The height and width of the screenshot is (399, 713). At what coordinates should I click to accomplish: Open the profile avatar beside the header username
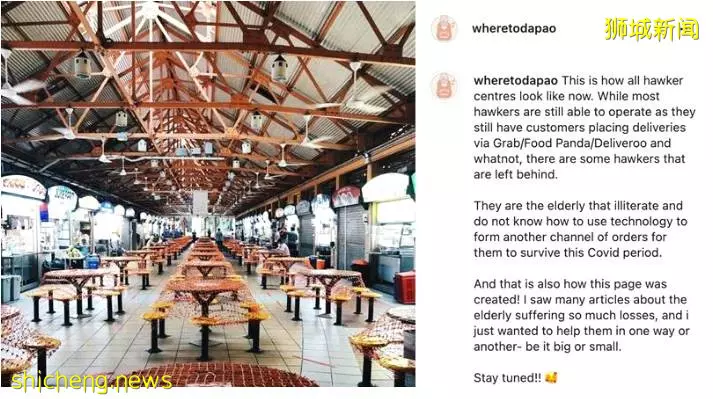click(444, 28)
